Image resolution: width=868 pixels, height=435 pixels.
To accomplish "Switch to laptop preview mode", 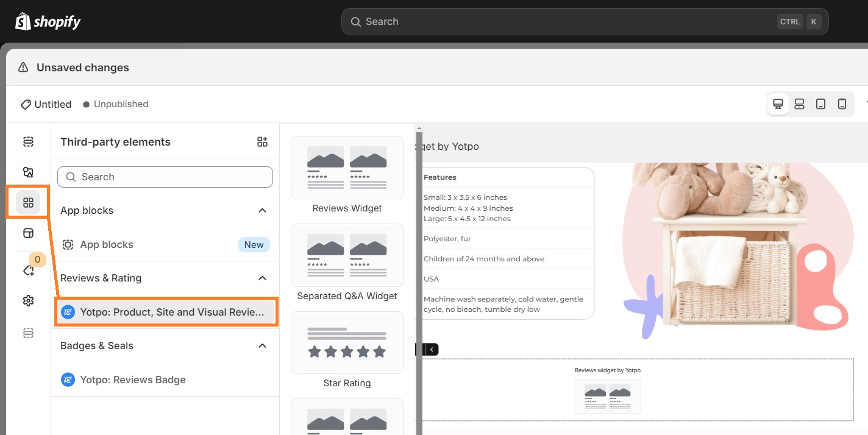I will (x=799, y=104).
